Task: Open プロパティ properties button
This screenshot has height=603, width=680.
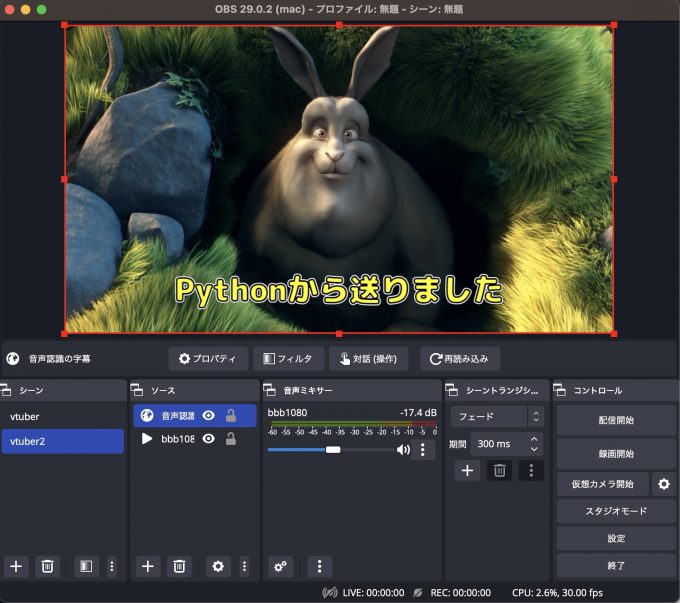Action: click(x=208, y=359)
